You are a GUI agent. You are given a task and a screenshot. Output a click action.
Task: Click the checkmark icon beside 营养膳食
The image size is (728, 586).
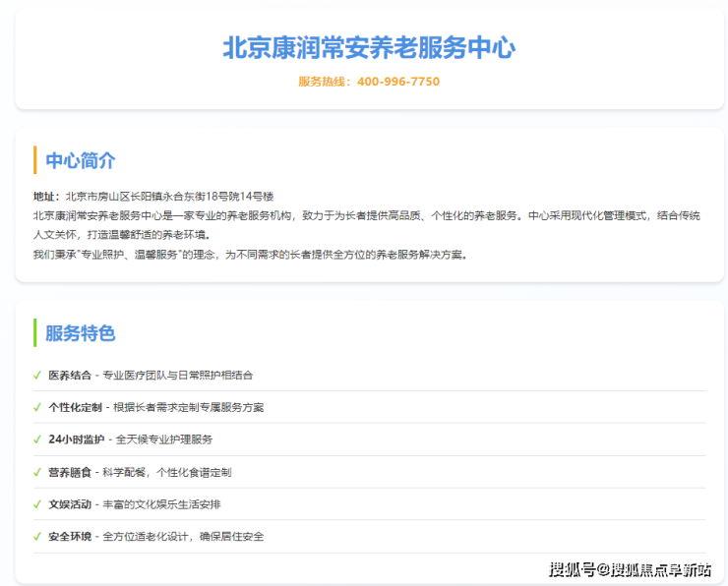coord(37,472)
